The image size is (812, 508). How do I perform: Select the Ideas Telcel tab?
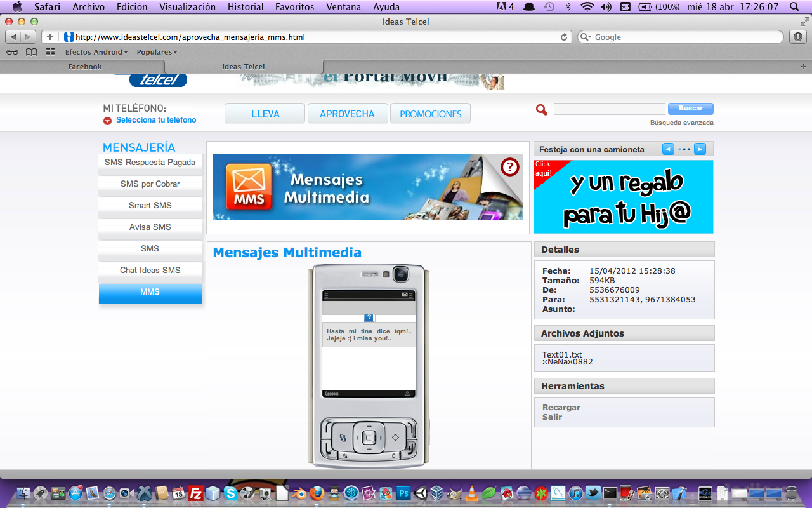point(244,67)
